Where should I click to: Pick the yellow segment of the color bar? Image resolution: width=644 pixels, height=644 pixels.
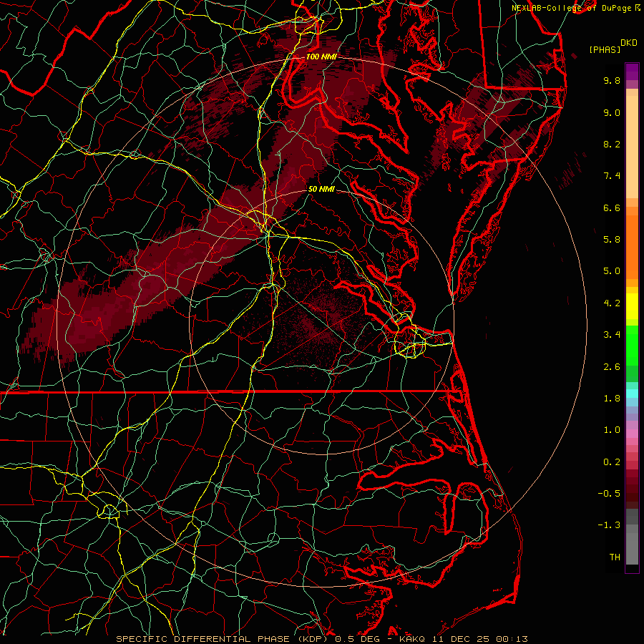pyautogui.click(x=632, y=306)
